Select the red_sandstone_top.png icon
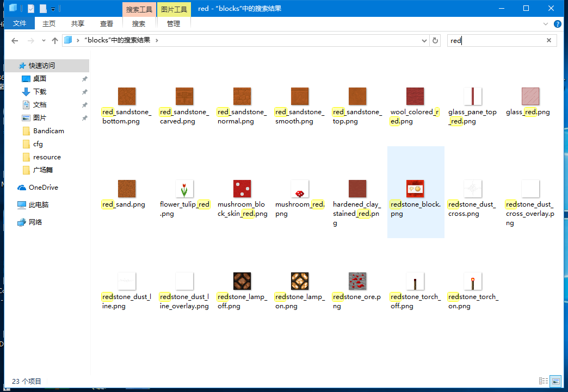This screenshot has width=568, height=392. point(357,96)
